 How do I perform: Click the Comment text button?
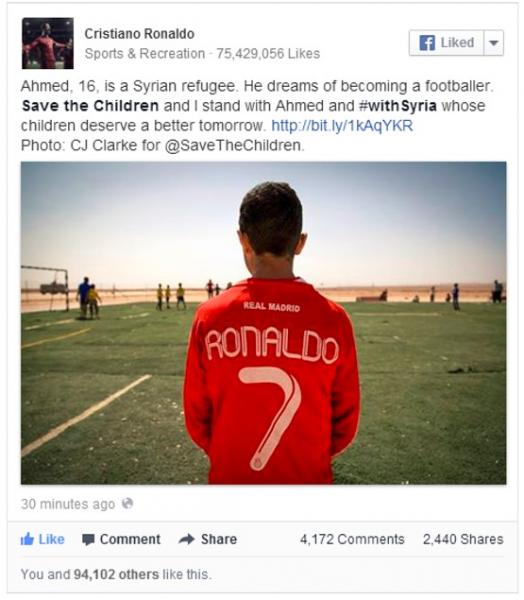(x=130, y=539)
